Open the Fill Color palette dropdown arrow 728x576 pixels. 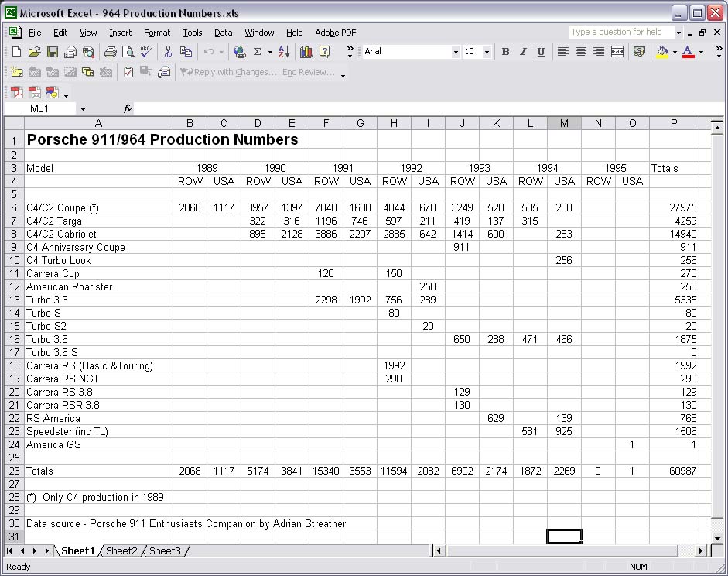point(675,52)
